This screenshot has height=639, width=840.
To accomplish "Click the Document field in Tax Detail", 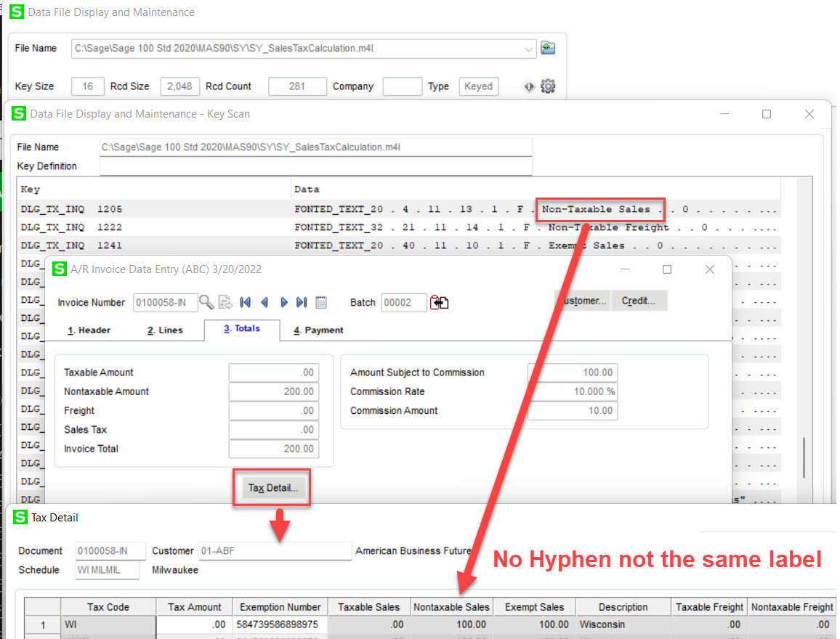I will tap(110, 550).
